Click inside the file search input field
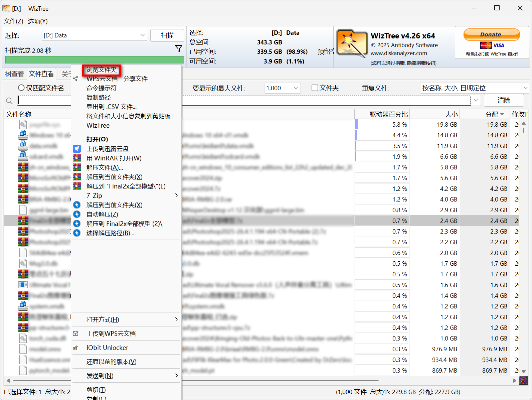 tap(245, 100)
